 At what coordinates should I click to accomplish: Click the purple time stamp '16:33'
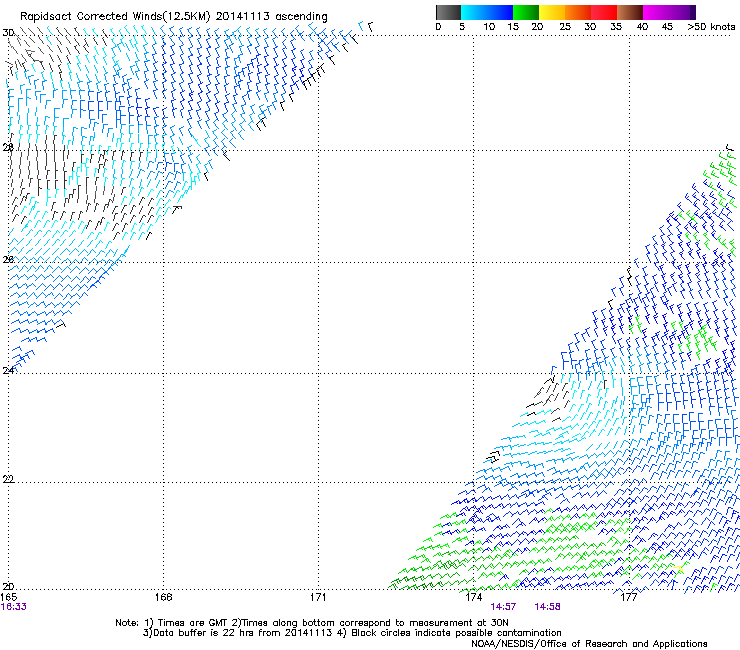click(x=14, y=607)
